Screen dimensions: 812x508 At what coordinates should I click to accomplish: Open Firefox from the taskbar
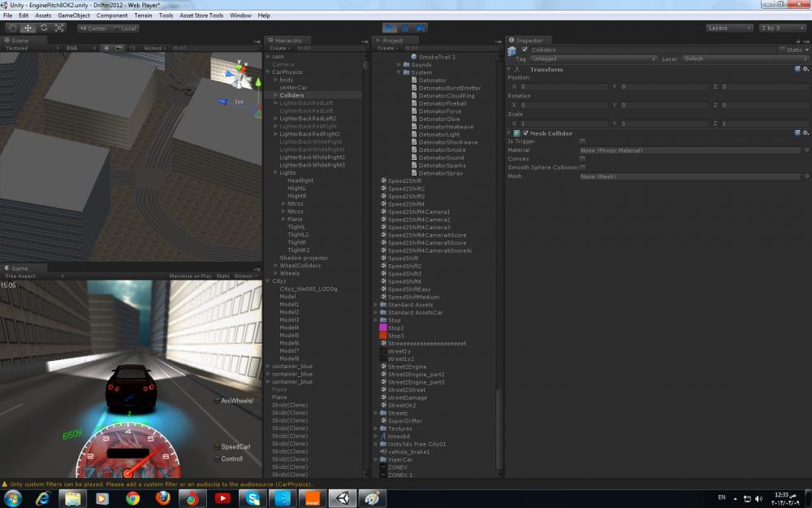(163, 498)
